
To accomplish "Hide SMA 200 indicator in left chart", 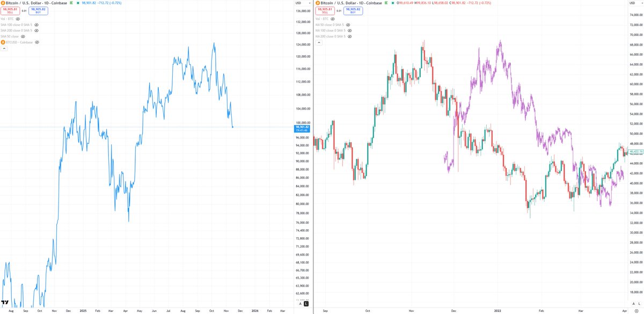I will 36,31.
